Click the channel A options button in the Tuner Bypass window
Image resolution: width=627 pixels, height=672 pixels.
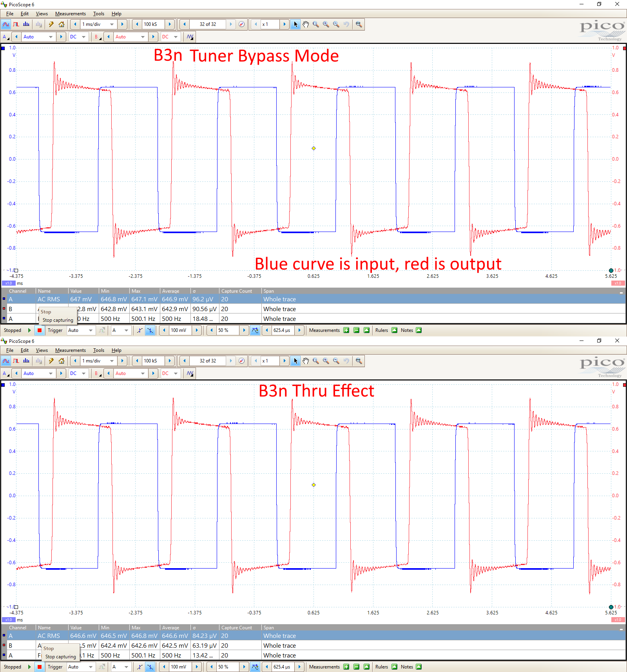(x=6, y=37)
